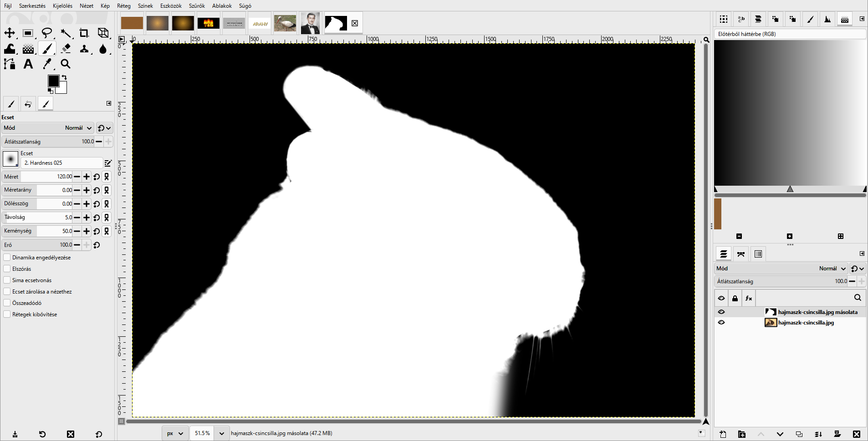Enable the Sima ecsetvonás checkbox
The height and width of the screenshot is (441, 868).
click(x=7, y=280)
